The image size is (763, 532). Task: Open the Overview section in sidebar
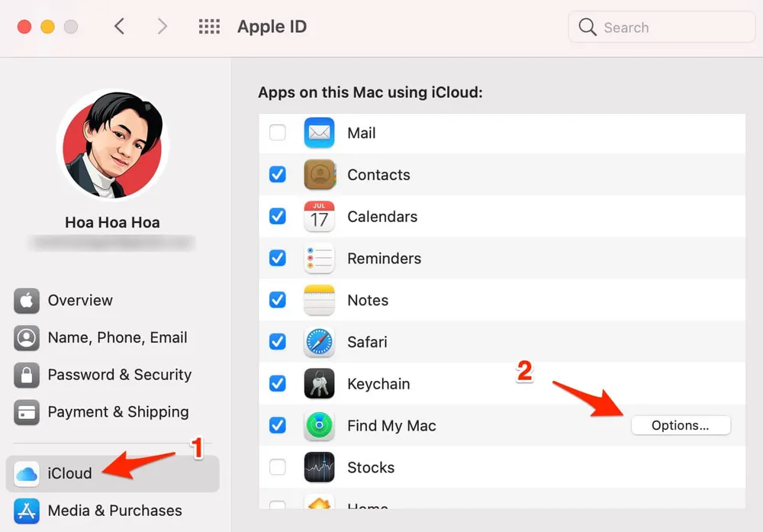pyautogui.click(x=79, y=301)
